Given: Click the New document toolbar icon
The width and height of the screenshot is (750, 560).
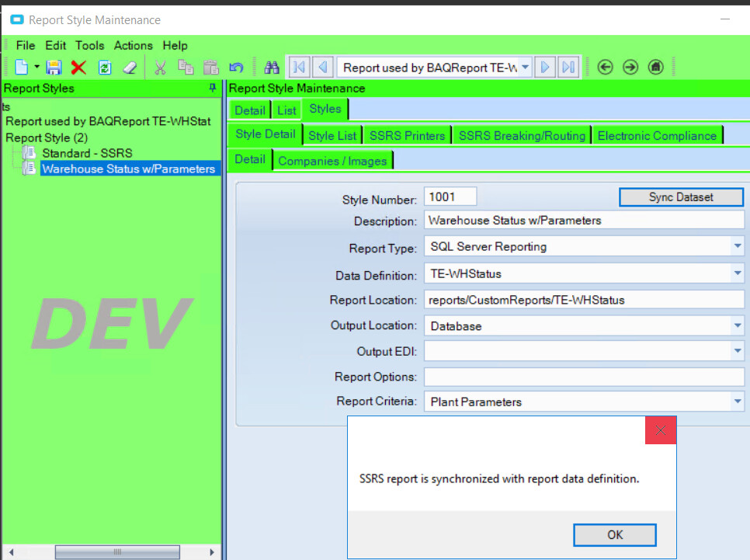Looking at the screenshot, I should (x=22, y=68).
